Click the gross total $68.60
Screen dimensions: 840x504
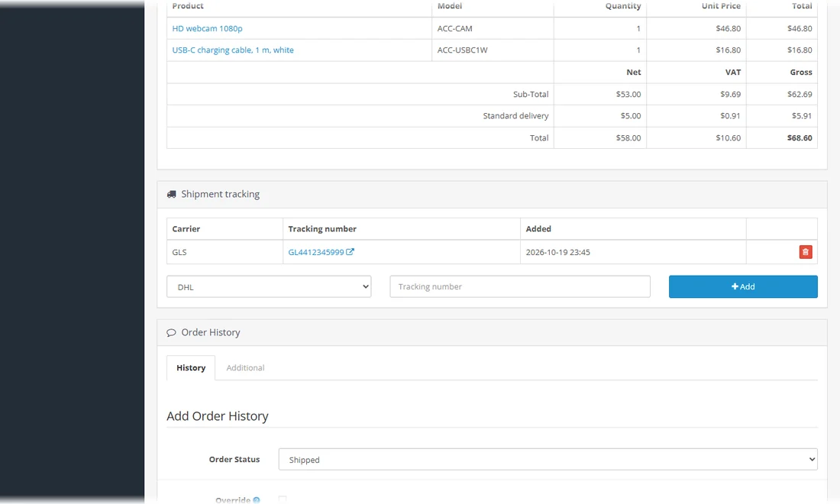[800, 137]
